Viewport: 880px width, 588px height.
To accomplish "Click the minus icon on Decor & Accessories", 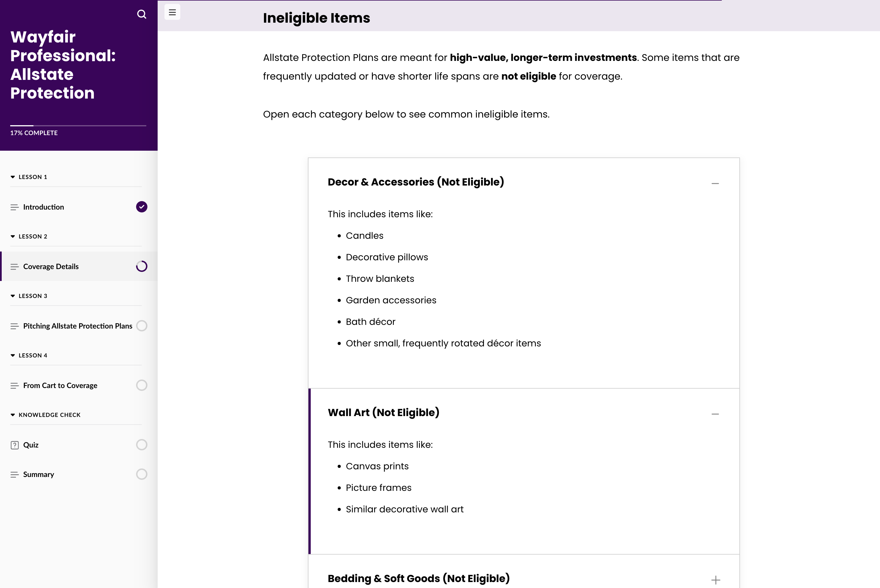I will (x=715, y=183).
